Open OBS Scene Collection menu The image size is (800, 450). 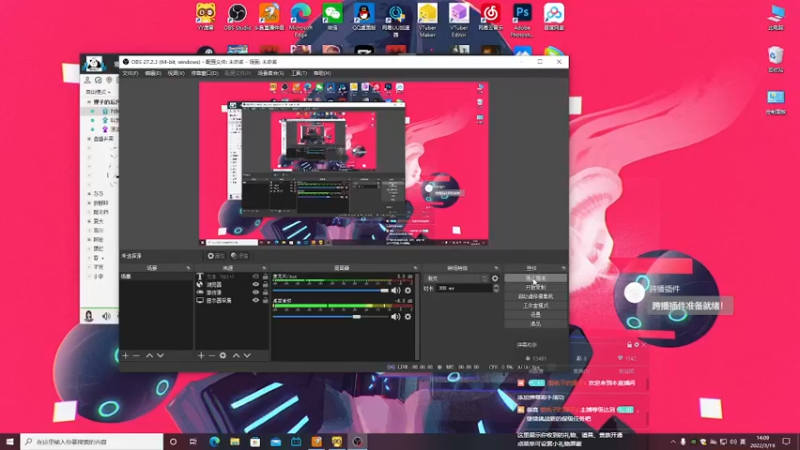coord(271,73)
